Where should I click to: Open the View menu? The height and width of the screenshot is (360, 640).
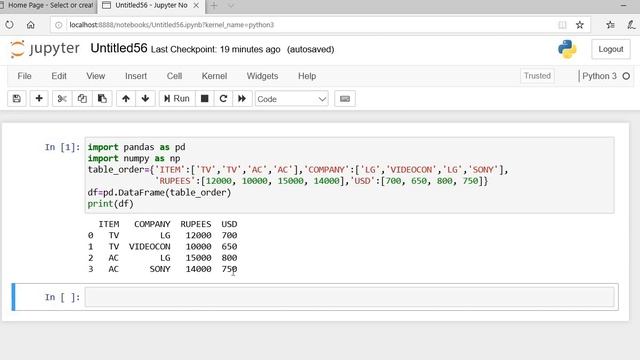(96, 76)
